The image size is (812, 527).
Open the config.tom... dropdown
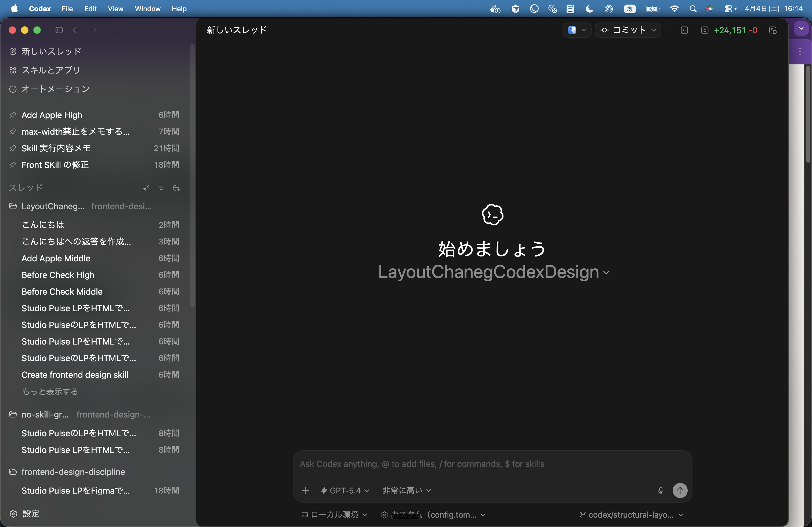click(x=433, y=514)
